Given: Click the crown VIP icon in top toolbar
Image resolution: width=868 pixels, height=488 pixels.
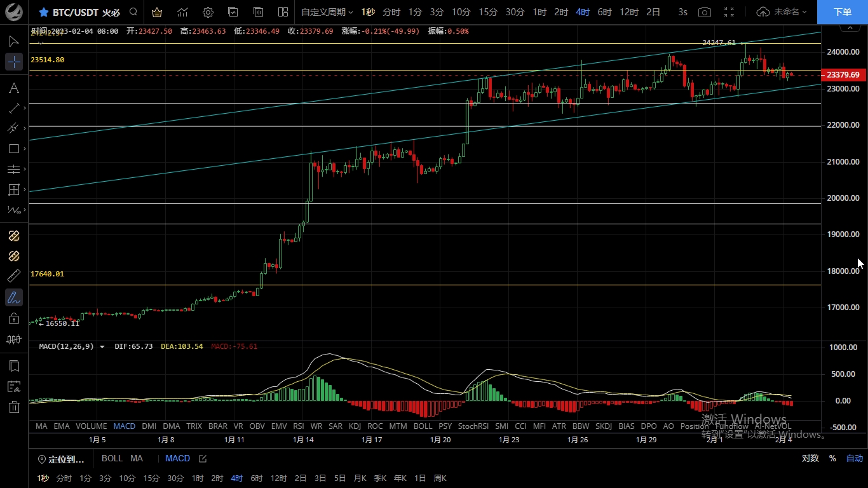Looking at the screenshot, I should point(157,12).
